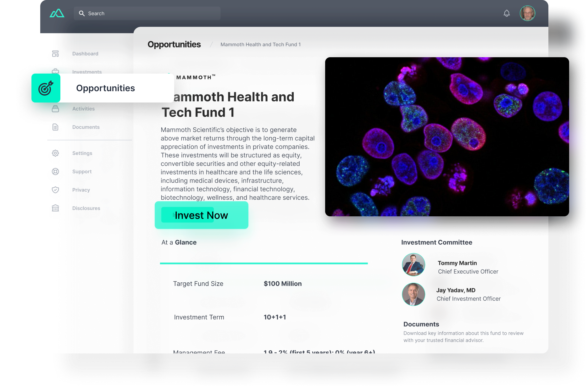588x388 pixels.
Task: Select Disclosures in the sidebar
Action: pyautogui.click(x=86, y=208)
